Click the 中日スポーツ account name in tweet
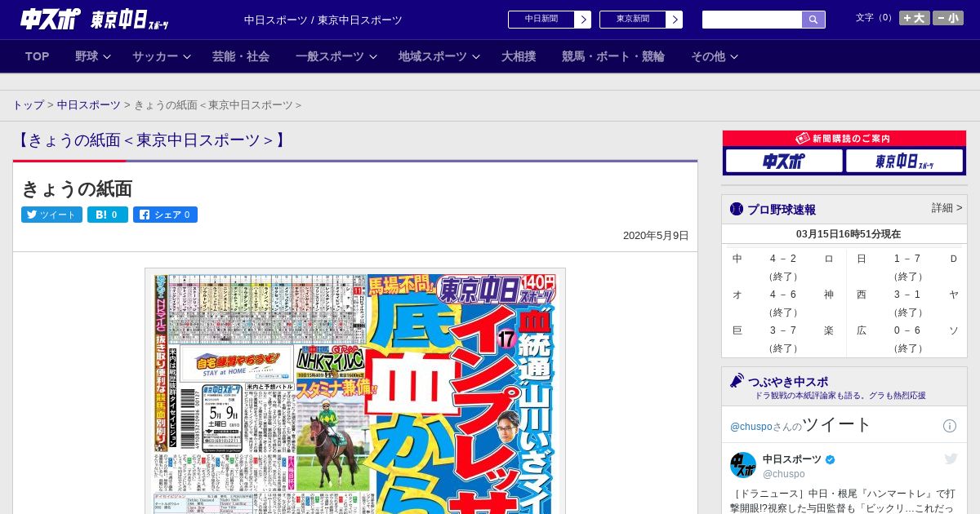The width and height of the screenshot is (980, 514). click(792, 459)
